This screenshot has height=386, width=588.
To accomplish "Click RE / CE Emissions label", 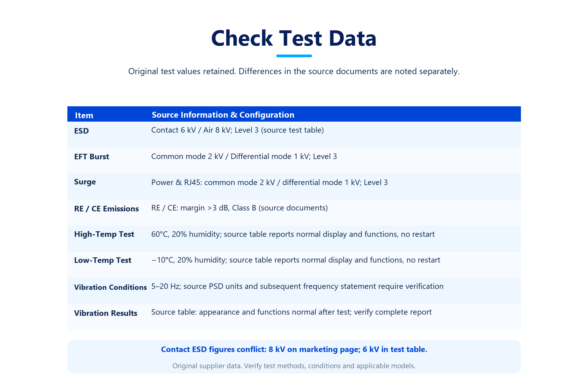I will click(106, 209).
